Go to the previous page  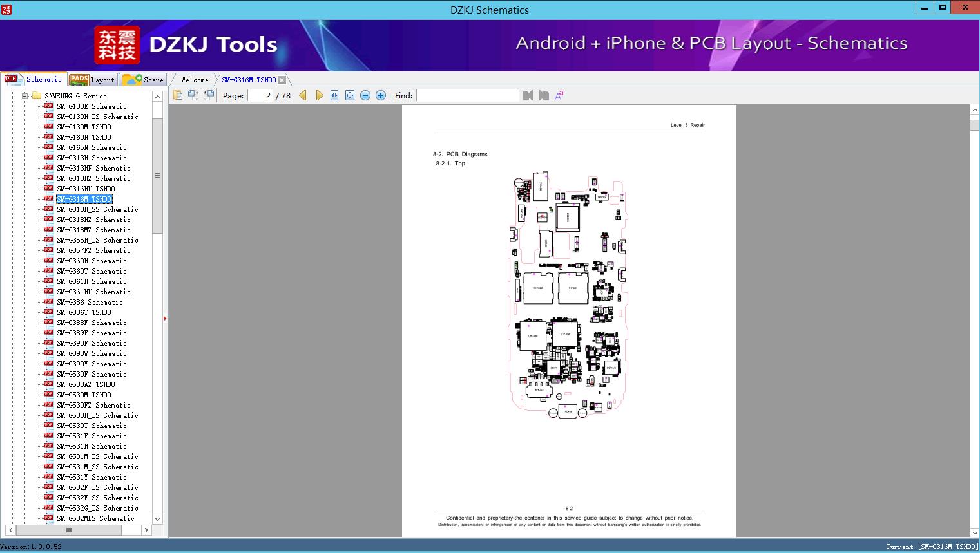(303, 95)
